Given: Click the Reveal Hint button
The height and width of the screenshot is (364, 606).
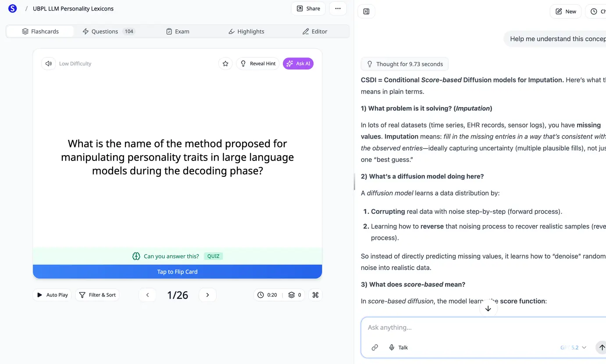Looking at the screenshot, I should click(x=258, y=64).
